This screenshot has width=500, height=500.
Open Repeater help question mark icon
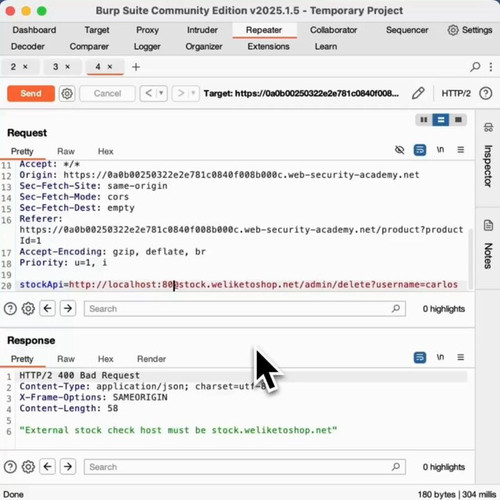pos(485,93)
